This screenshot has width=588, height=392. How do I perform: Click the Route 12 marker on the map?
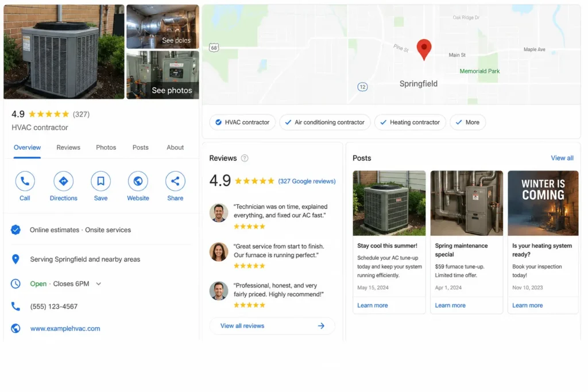(x=362, y=87)
